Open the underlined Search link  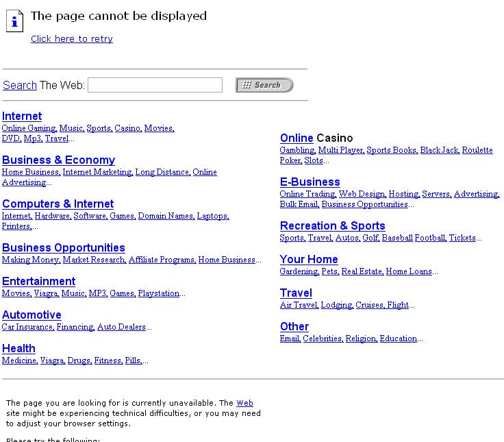coord(20,85)
